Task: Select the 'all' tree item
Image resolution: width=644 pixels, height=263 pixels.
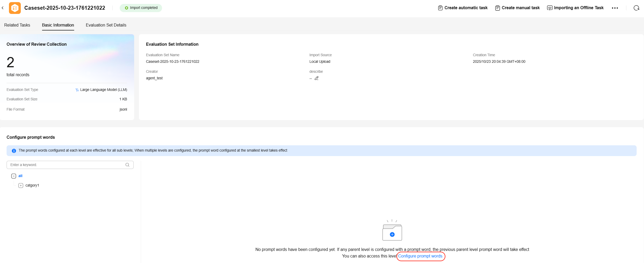Action: [x=20, y=176]
